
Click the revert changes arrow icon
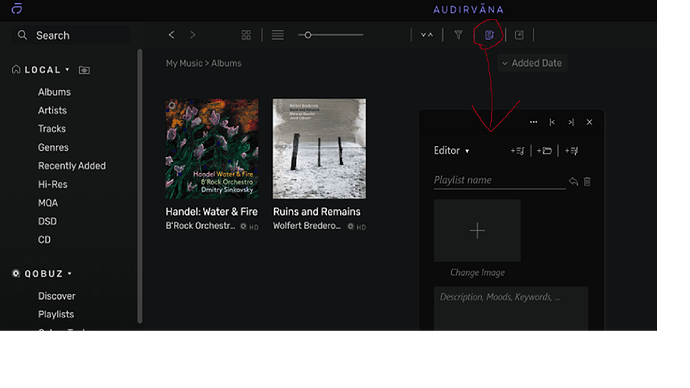573,181
